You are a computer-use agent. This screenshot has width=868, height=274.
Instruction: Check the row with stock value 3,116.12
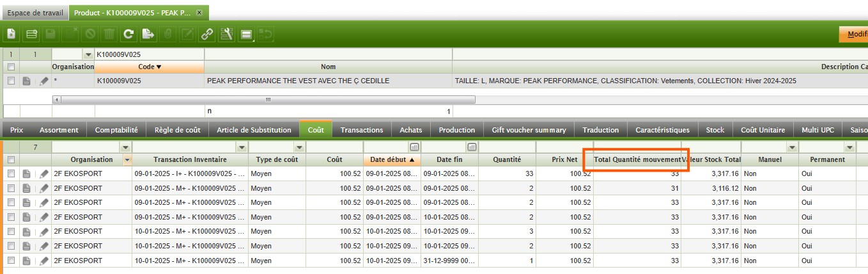point(11,188)
